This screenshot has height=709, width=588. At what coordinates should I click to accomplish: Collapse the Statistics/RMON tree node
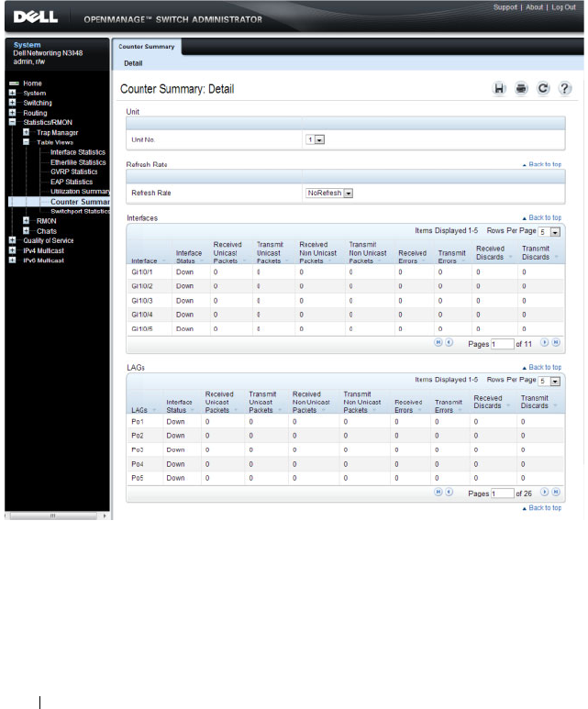(x=12, y=122)
